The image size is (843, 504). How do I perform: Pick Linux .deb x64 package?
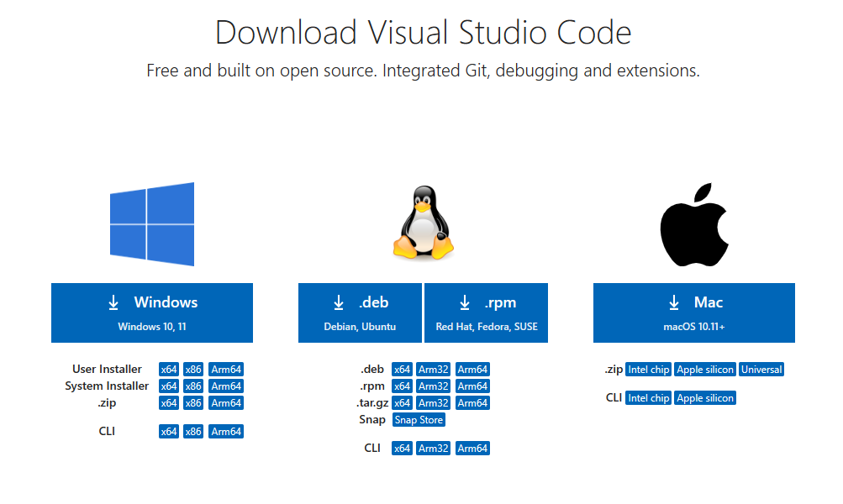(402, 369)
